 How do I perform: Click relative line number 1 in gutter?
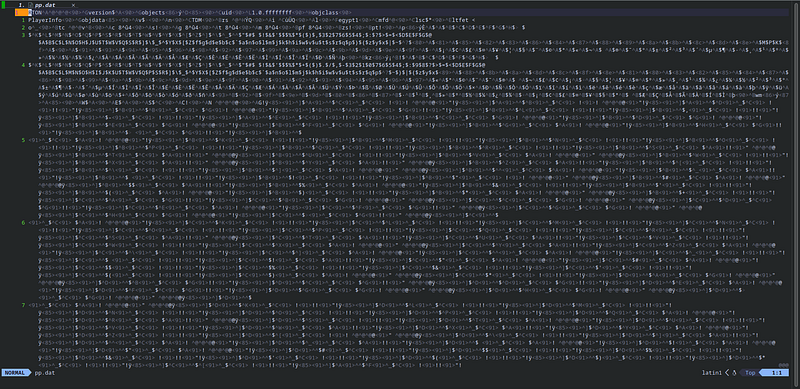tap(23, 19)
